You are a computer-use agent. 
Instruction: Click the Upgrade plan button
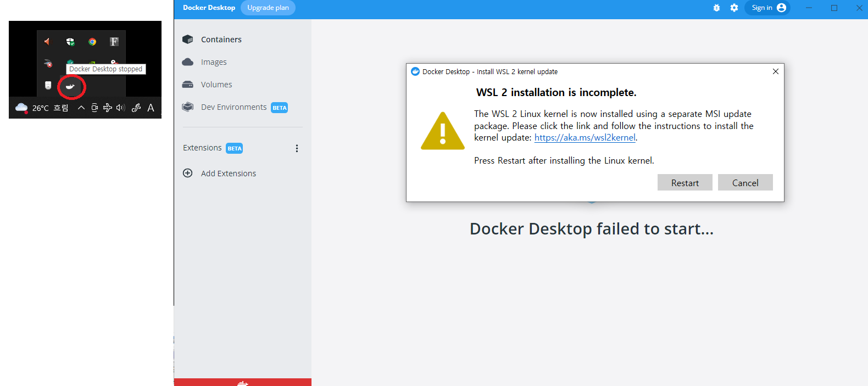coord(268,8)
